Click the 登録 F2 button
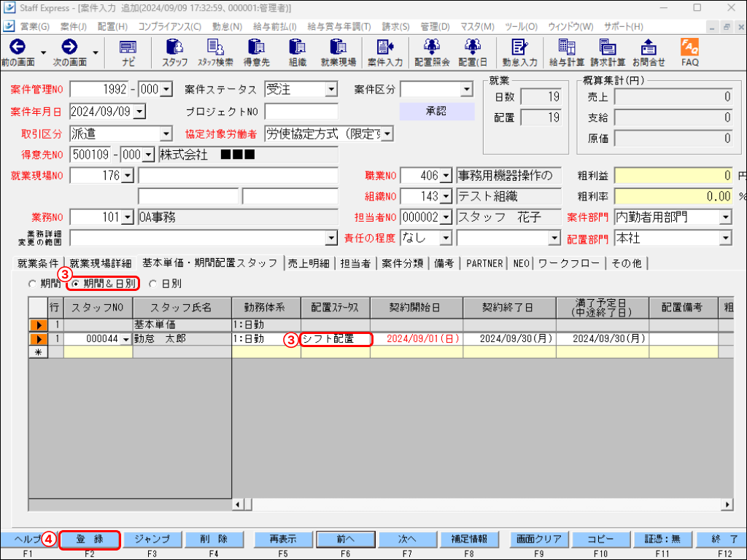The image size is (747, 560). [x=90, y=540]
